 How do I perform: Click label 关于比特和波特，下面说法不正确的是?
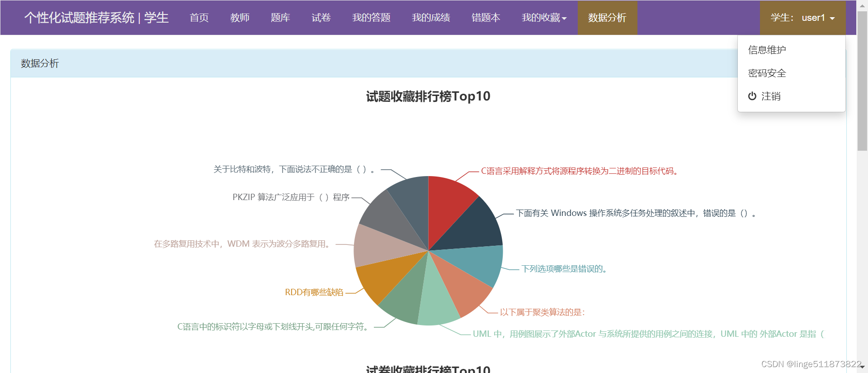pyautogui.click(x=295, y=169)
